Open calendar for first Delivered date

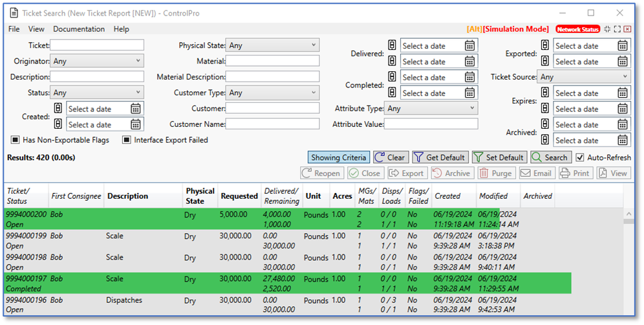(x=470, y=46)
